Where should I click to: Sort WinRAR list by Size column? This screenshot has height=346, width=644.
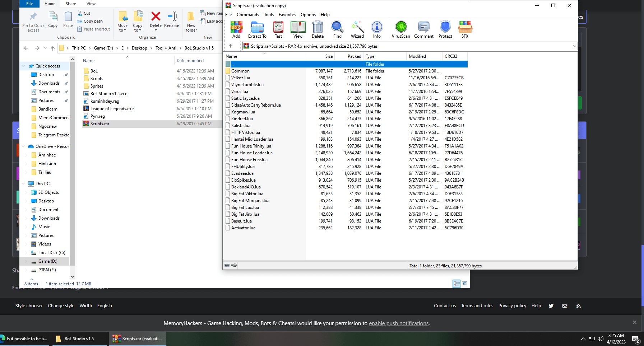(x=320, y=56)
